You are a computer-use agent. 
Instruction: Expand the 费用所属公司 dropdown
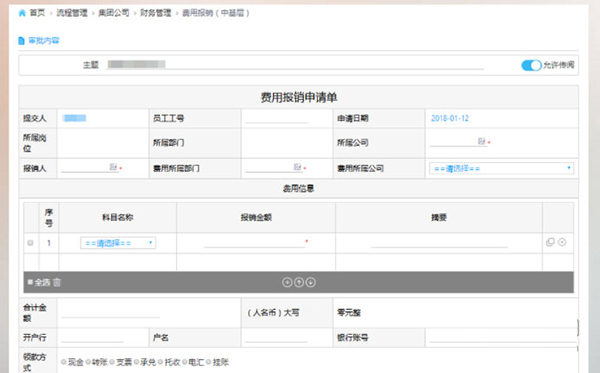(x=501, y=168)
